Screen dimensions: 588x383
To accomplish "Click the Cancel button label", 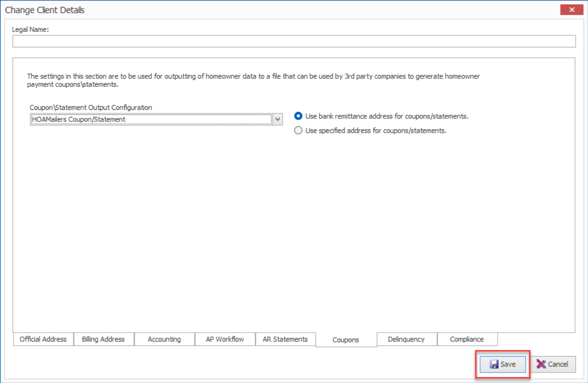I will point(558,364).
